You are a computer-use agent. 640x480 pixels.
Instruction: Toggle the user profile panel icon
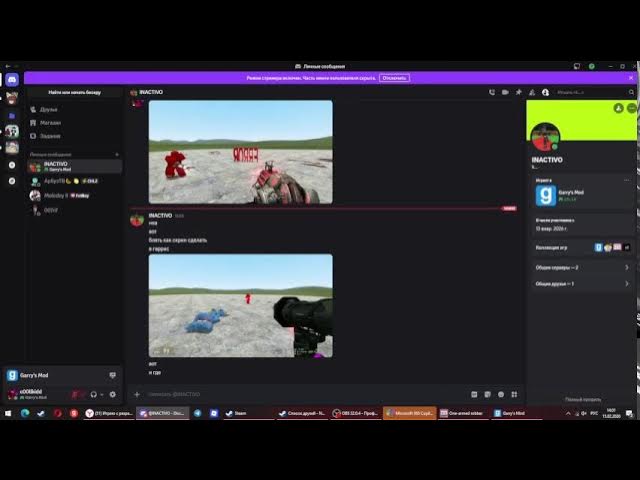click(545, 93)
